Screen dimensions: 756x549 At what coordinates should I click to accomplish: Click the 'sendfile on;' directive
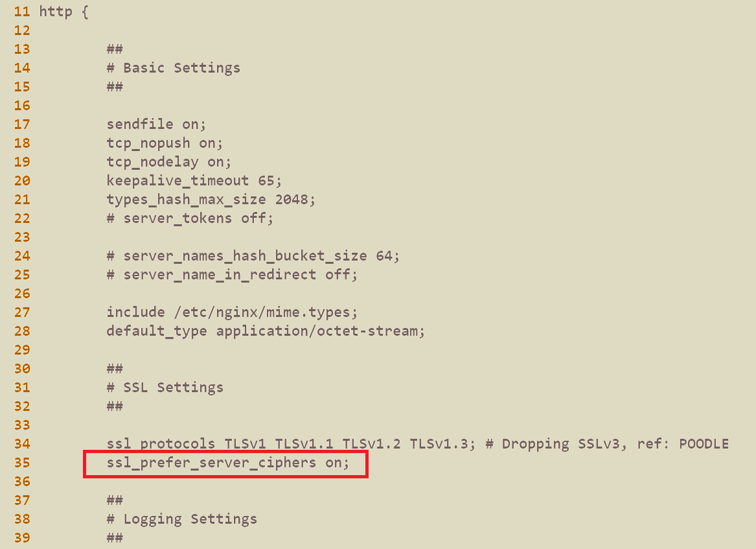point(156,124)
